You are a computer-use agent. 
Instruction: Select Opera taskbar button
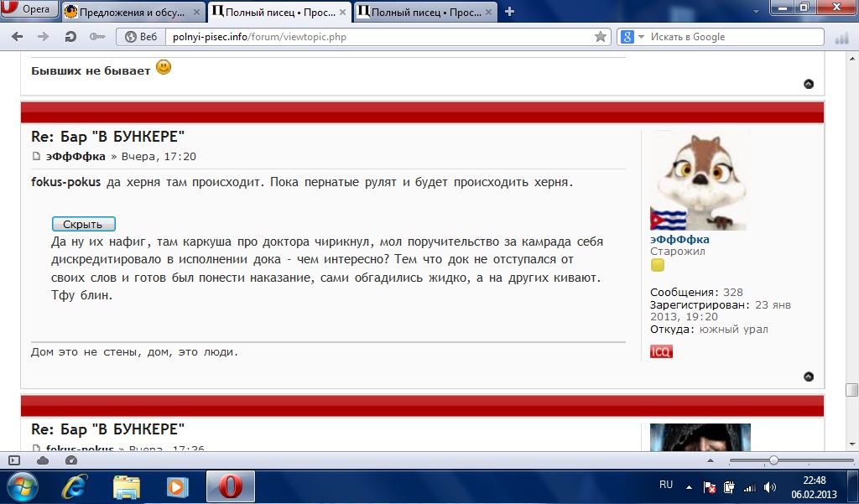click(230, 486)
